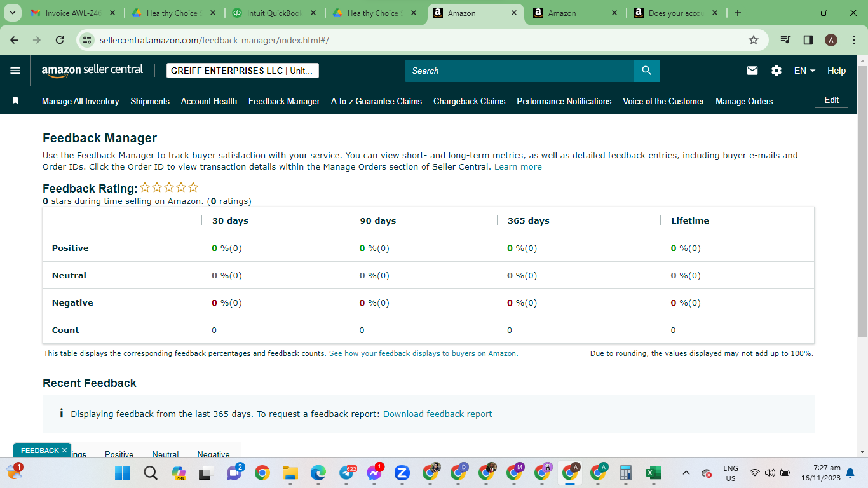Reload the Feedback Manager page
Image resolution: width=868 pixels, height=488 pixels.
click(x=60, y=40)
